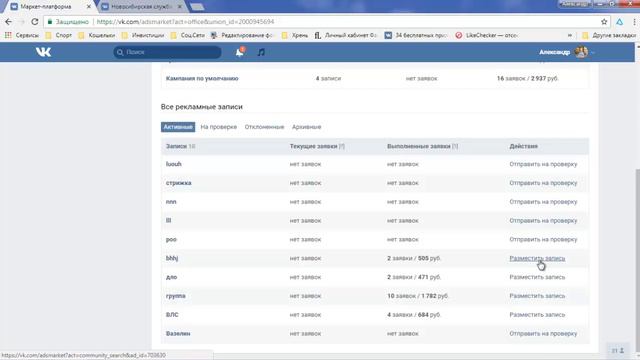Select the Отклоненные filter tab

(264, 127)
